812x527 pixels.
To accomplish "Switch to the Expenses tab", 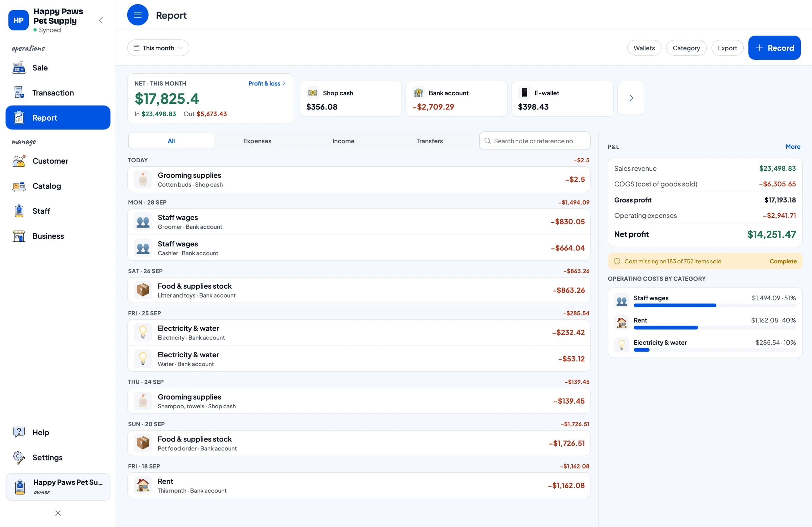I will click(257, 141).
